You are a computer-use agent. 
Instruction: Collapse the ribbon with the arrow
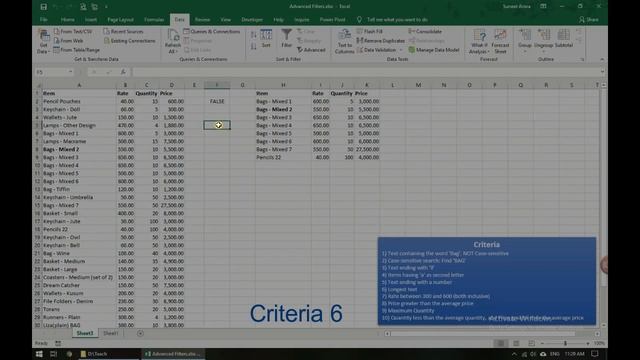point(602,60)
